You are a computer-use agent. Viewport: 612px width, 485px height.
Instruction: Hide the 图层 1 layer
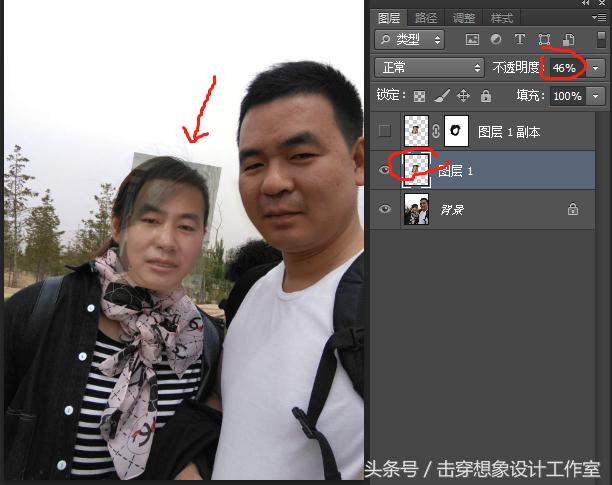385,170
